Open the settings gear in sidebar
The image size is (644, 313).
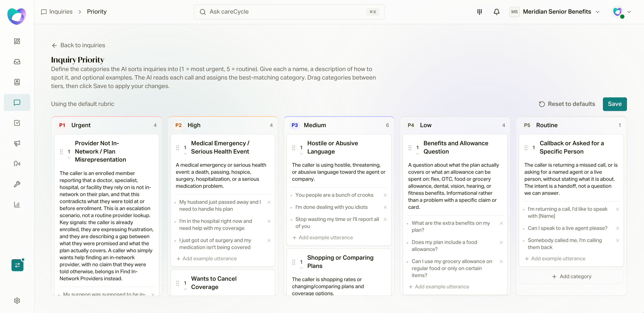pyautogui.click(x=17, y=301)
